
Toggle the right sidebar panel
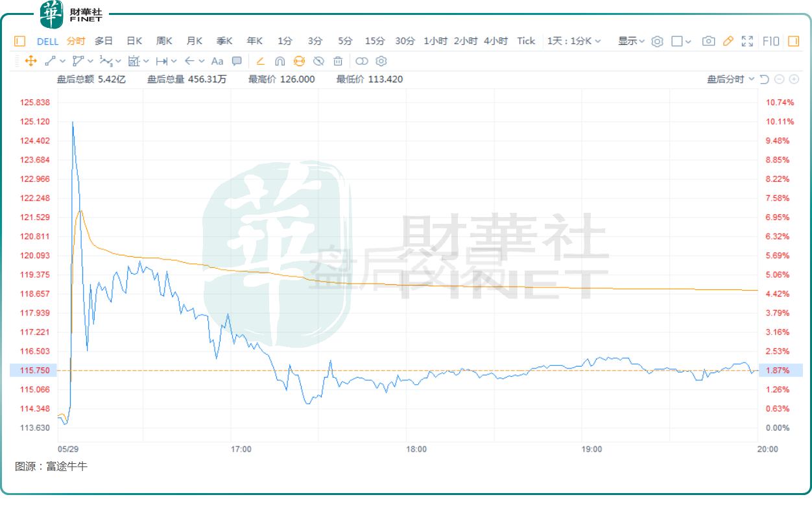click(x=794, y=41)
